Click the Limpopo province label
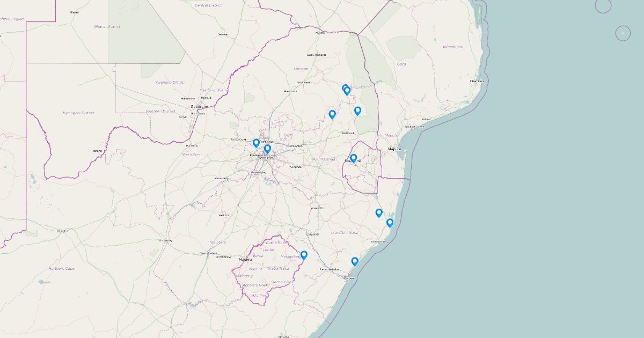Screen dimensions: 644x338 [301, 69]
